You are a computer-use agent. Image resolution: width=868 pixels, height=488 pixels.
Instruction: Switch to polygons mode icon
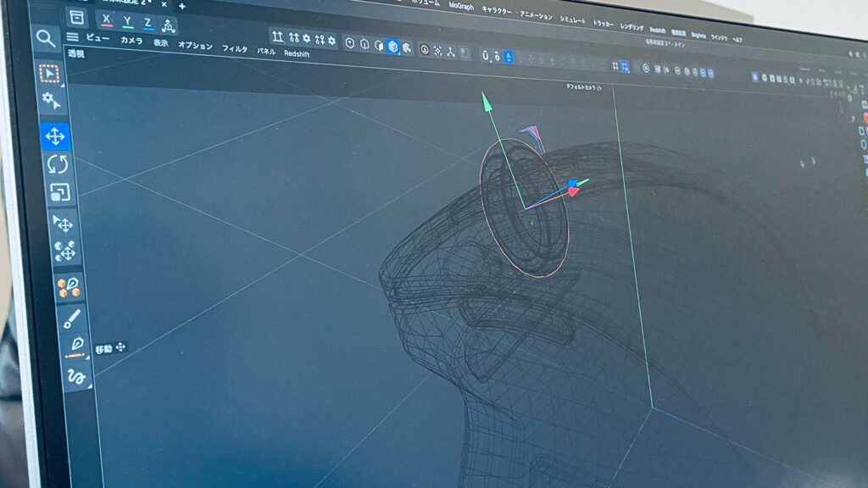379,46
